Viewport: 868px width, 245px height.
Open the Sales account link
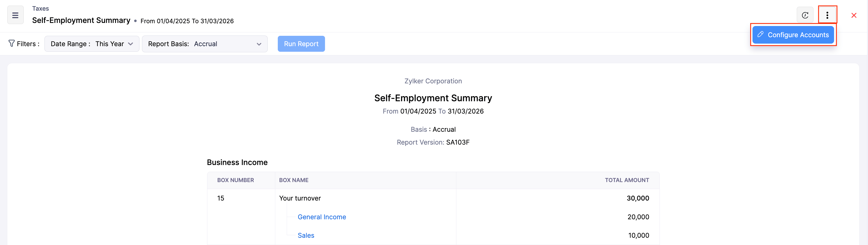(x=306, y=235)
